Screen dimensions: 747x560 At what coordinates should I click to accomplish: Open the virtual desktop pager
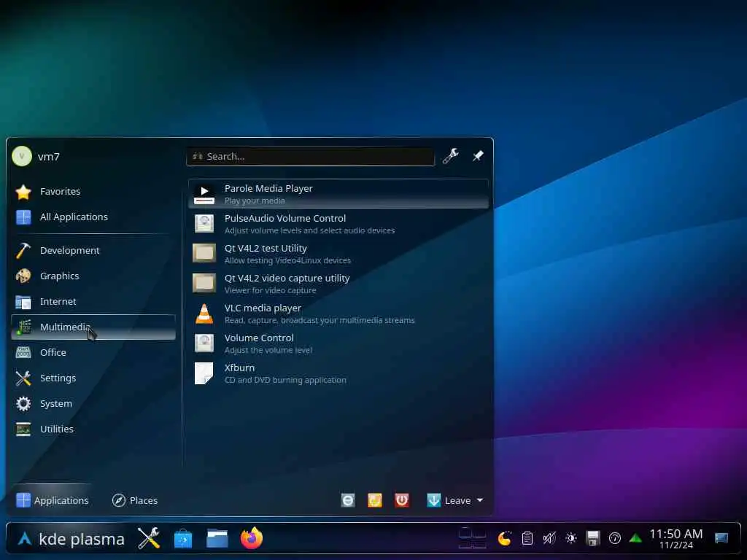point(472,539)
